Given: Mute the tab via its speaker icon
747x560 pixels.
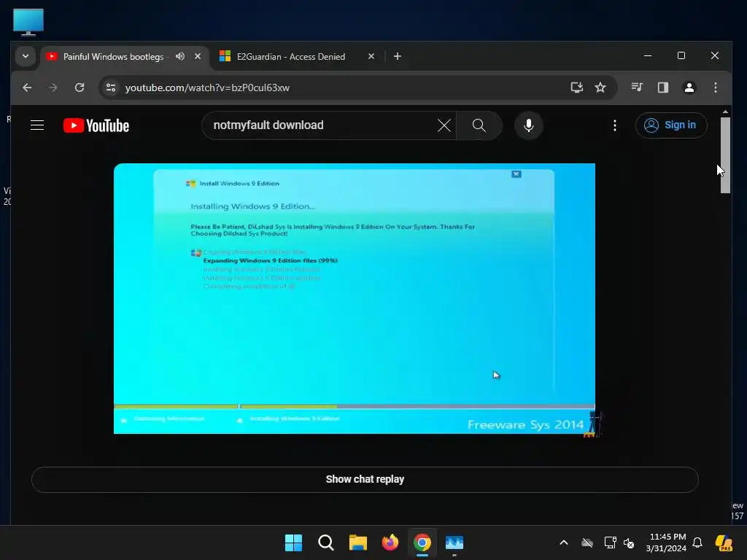Looking at the screenshot, I should coord(180,56).
